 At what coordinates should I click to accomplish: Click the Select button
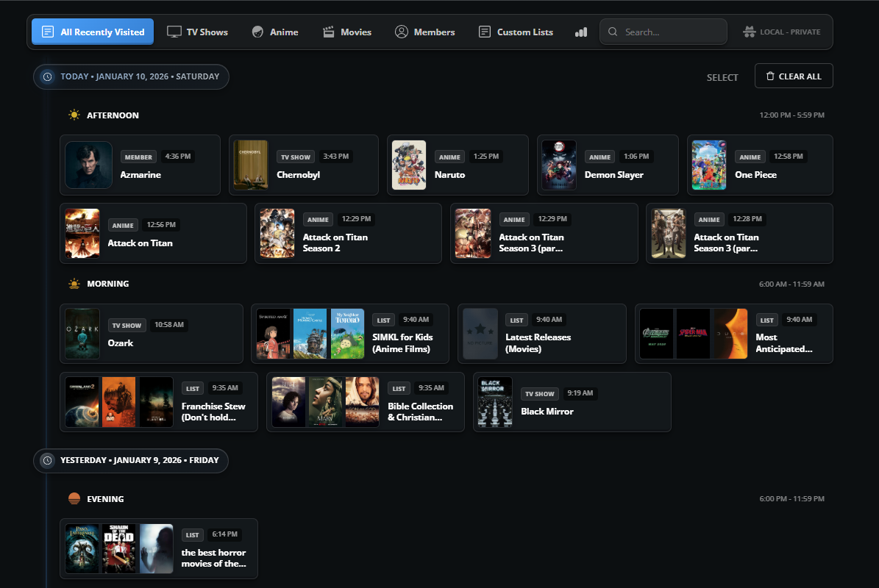(x=722, y=77)
